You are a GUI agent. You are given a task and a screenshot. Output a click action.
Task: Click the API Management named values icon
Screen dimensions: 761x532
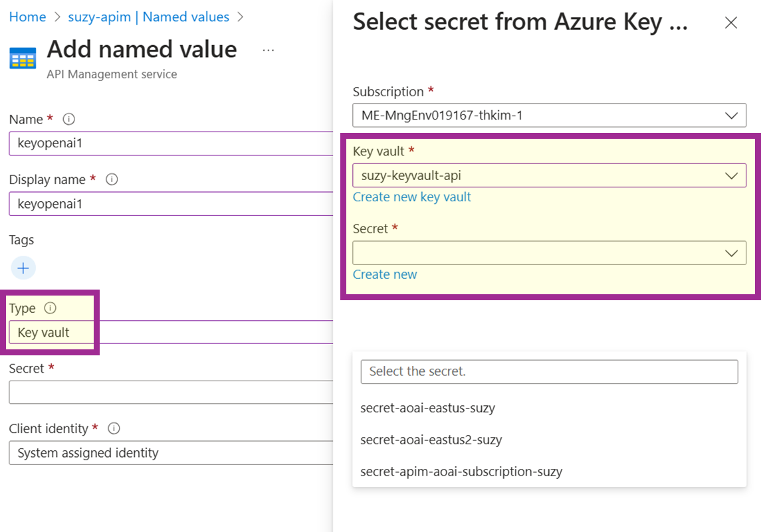click(x=23, y=59)
